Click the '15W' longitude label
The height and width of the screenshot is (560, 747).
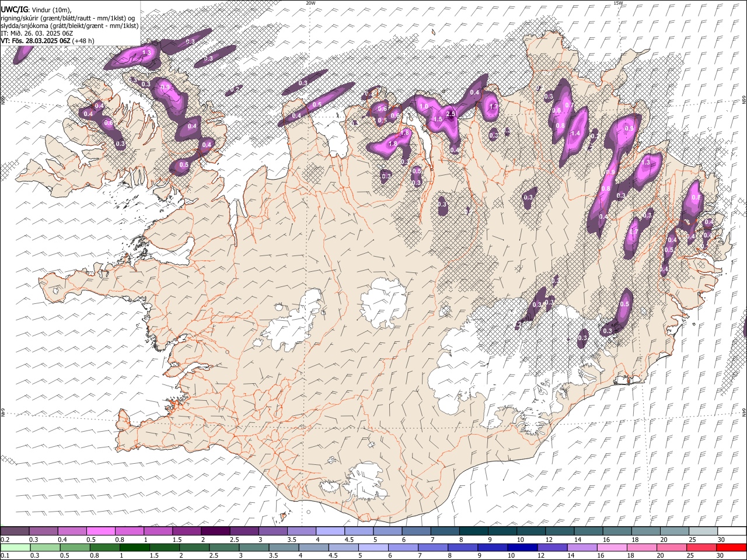point(618,3)
